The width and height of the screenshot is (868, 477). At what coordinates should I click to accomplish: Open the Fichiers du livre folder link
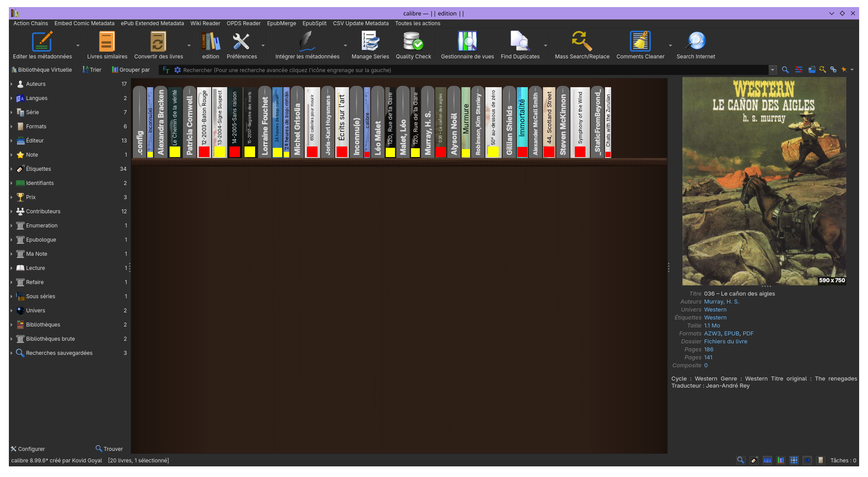pos(725,342)
